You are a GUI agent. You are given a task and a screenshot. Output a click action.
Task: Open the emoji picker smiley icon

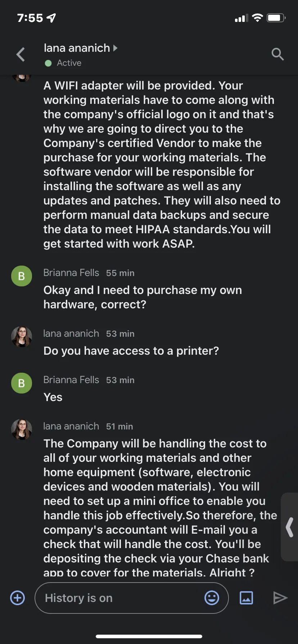point(212,598)
